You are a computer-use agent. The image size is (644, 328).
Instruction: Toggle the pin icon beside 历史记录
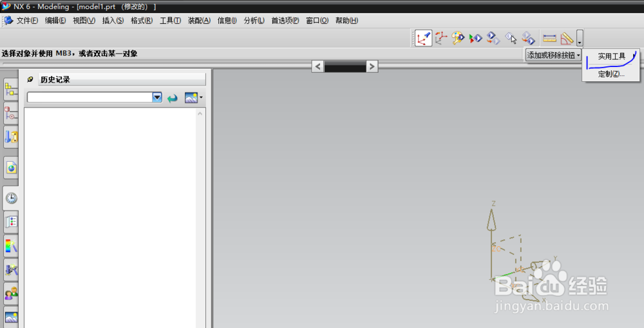(30, 79)
